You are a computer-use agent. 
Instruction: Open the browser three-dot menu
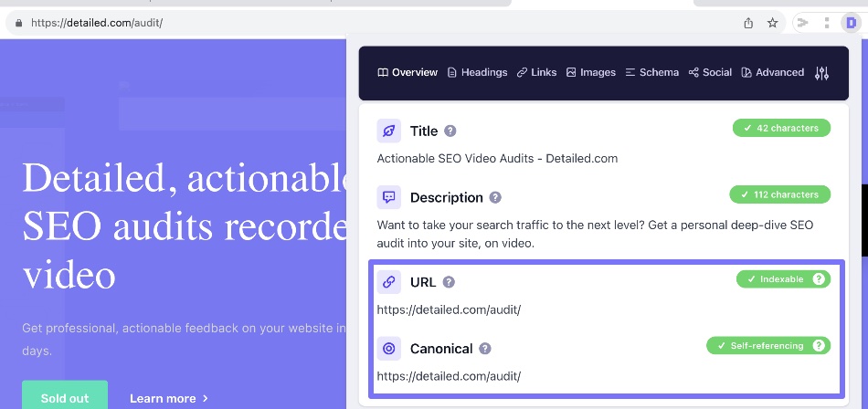pos(827,23)
